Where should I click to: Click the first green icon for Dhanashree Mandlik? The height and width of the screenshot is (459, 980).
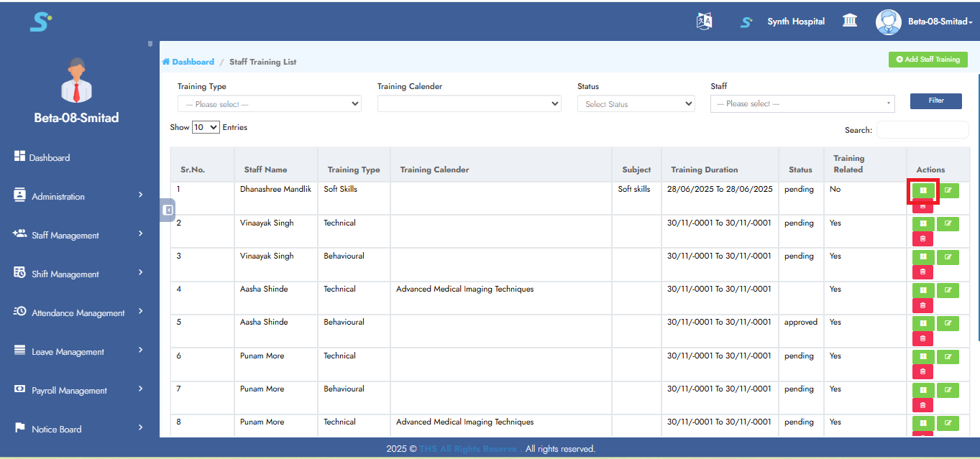[923, 190]
